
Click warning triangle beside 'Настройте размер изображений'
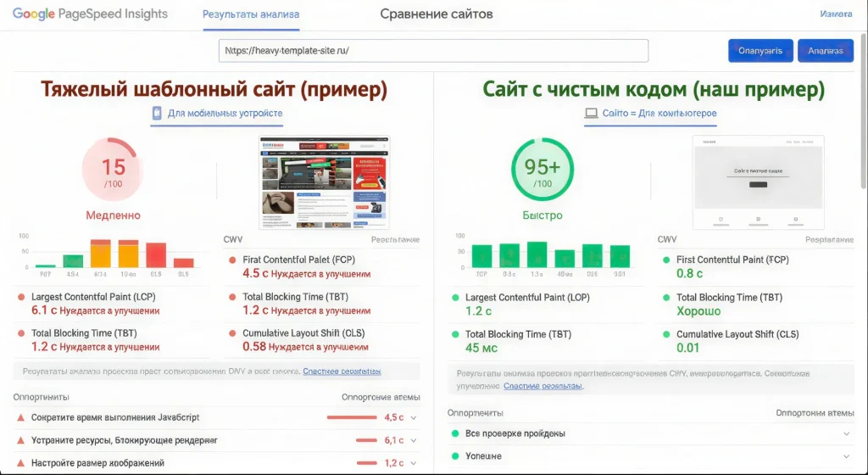[20, 463]
